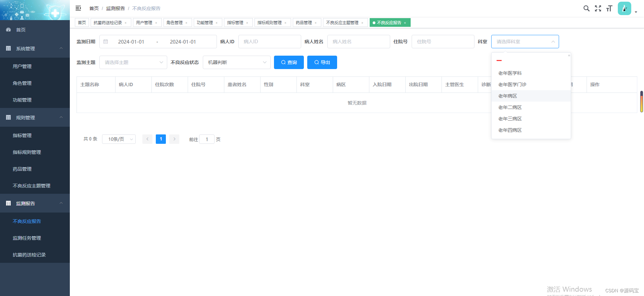The width and height of the screenshot is (644, 296).
Task: Open the 10条/页 page size dropdown
Action: coord(119,139)
